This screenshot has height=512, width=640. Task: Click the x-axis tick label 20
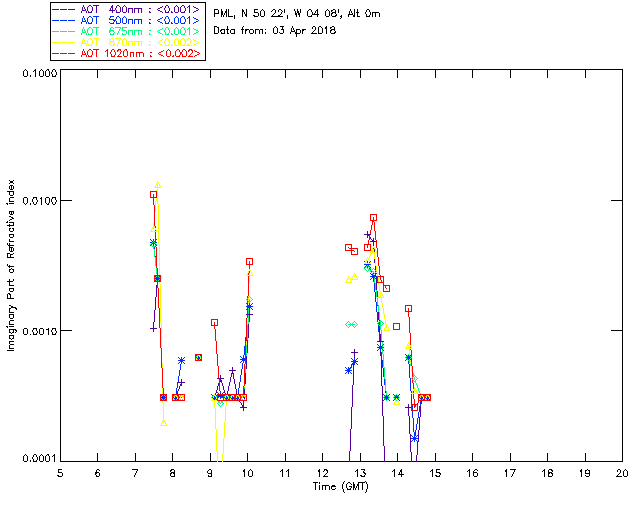(x=622, y=472)
